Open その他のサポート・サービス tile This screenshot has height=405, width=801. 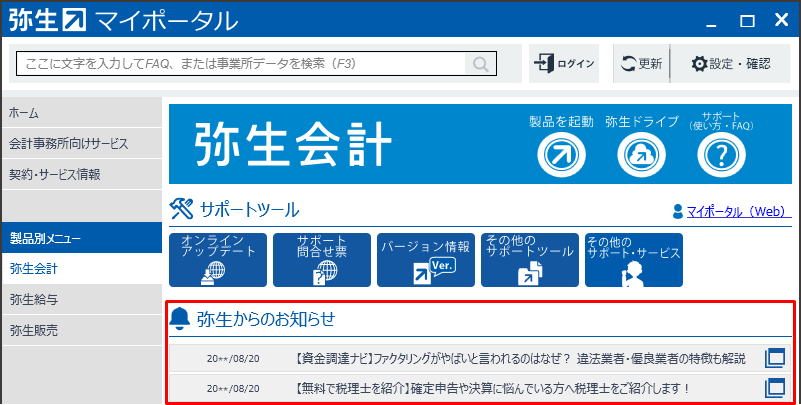(633, 260)
